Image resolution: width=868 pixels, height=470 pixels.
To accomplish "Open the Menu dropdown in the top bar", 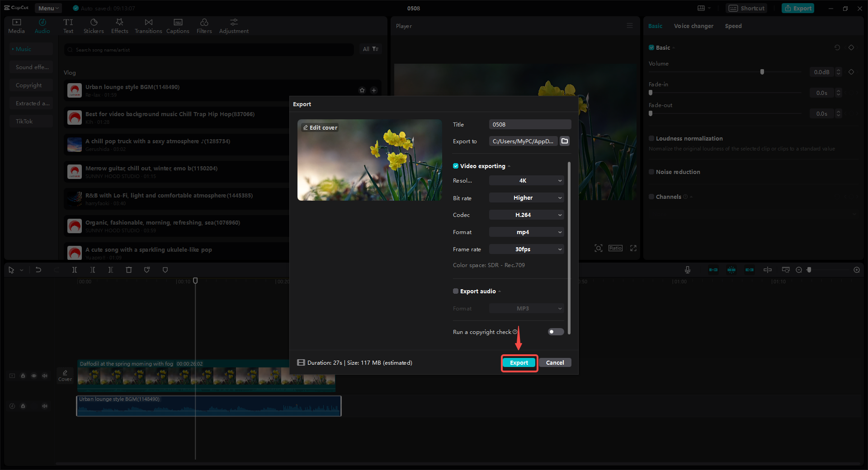I will coord(48,8).
